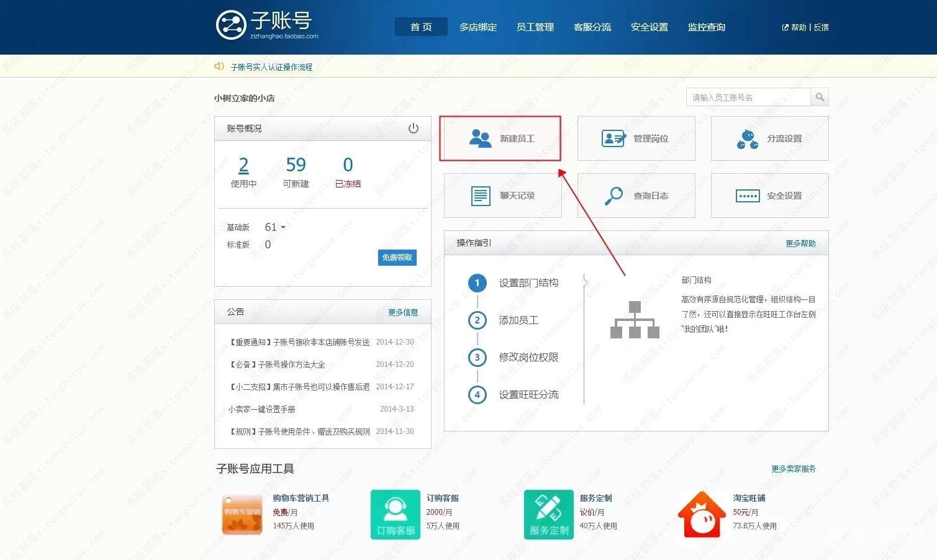Click the 更多卖家服务 link
This screenshot has height=560, width=937.
pyautogui.click(x=793, y=469)
